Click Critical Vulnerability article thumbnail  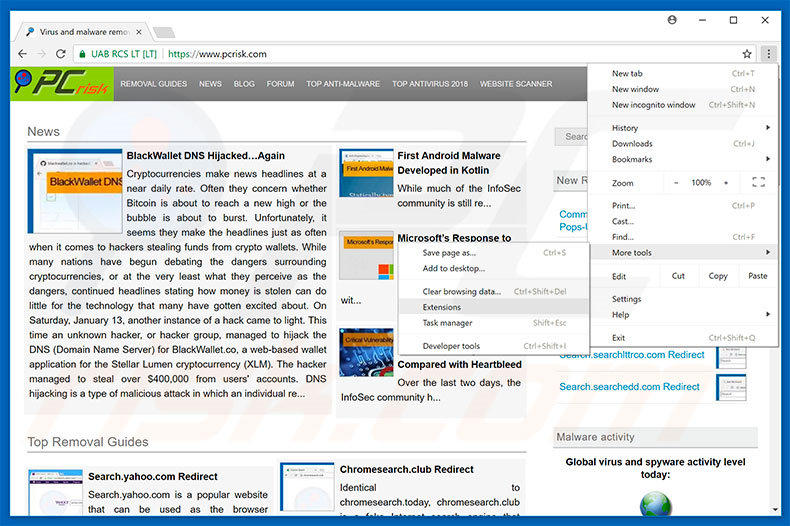coord(366,352)
